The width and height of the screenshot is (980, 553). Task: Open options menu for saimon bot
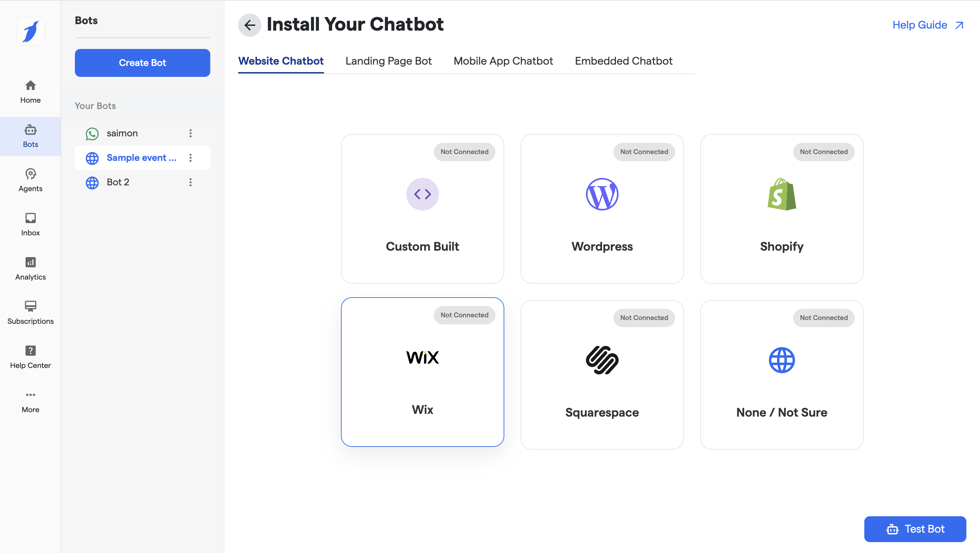(191, 133)
